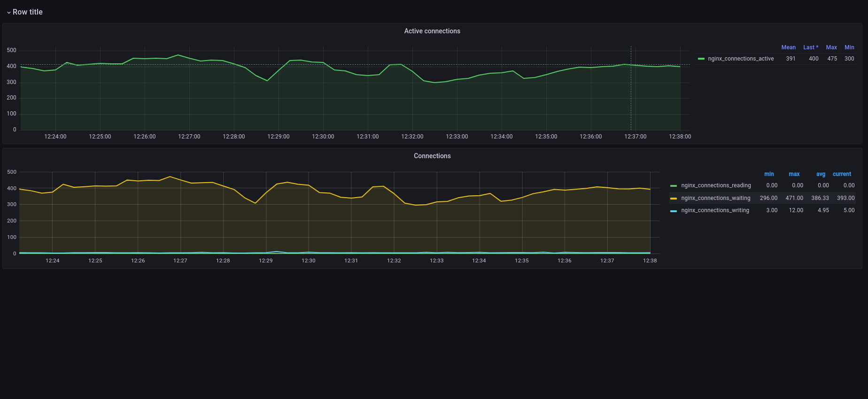Isolate the nginx_connections_waiting series label
The height and width of the screenshot is (399, 868).
(715, 198)
